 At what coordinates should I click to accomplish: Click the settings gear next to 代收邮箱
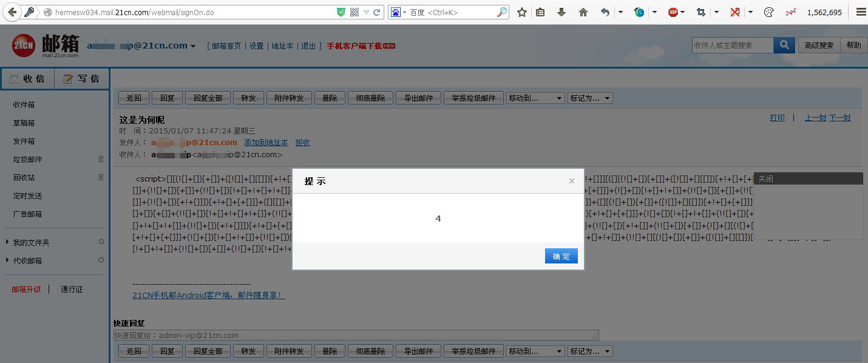pos(101,260)
